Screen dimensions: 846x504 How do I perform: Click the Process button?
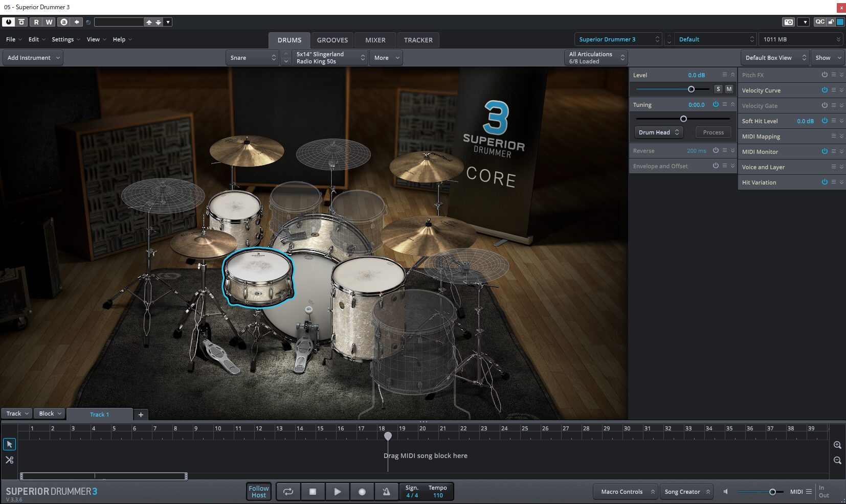pyautogui.click(x=713, y=132)
